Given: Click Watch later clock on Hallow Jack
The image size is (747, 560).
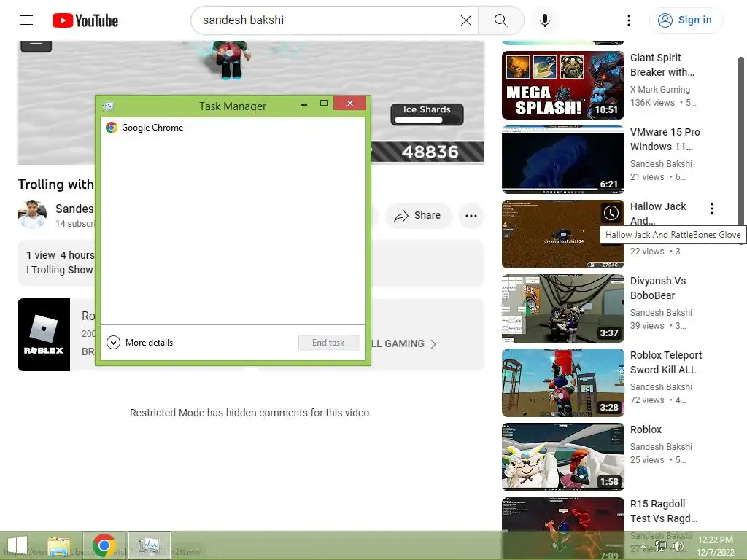Looking at the screenshot, I should tap(611, 213).
